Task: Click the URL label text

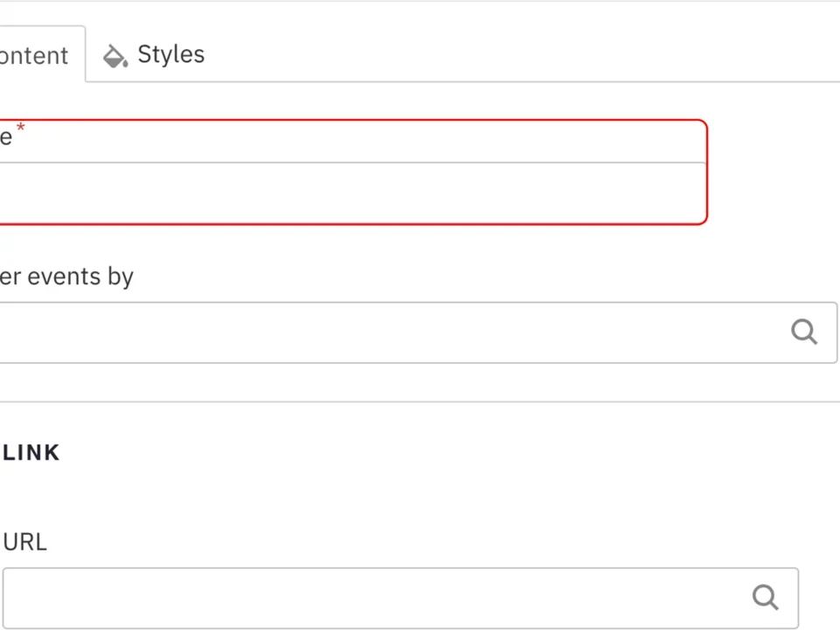Action: [x=24, y=542]
